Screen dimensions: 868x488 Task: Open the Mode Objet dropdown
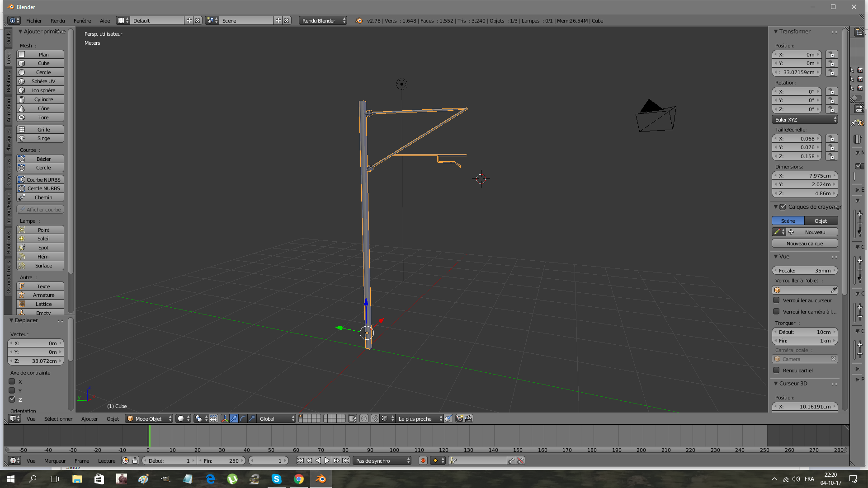click(x=149, y=418)
